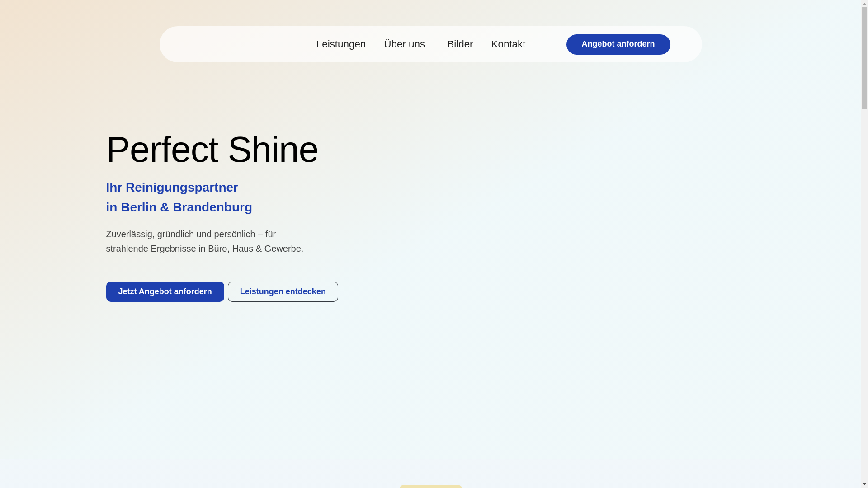Click the scrollbar down arrow
This screenshot has height=488, width=868.
864,484
